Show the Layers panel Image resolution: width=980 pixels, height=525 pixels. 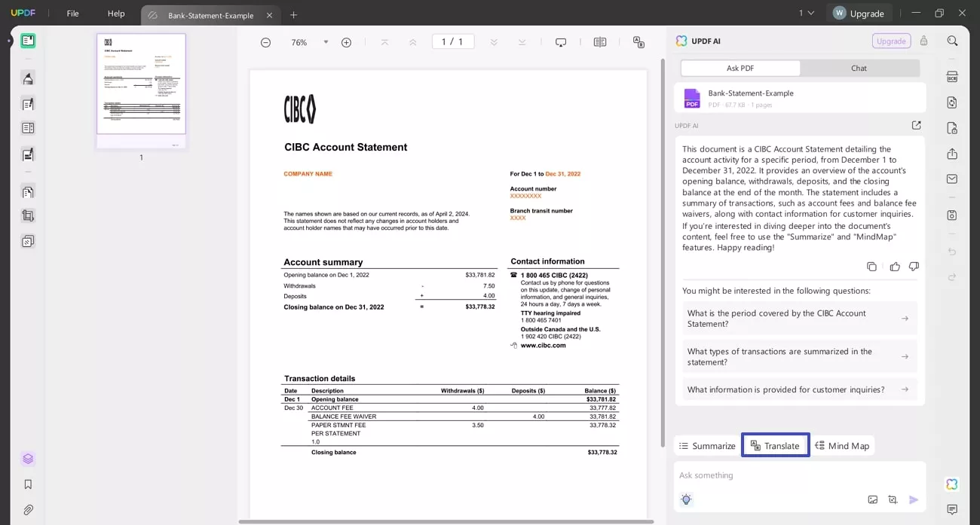point(28,459)
